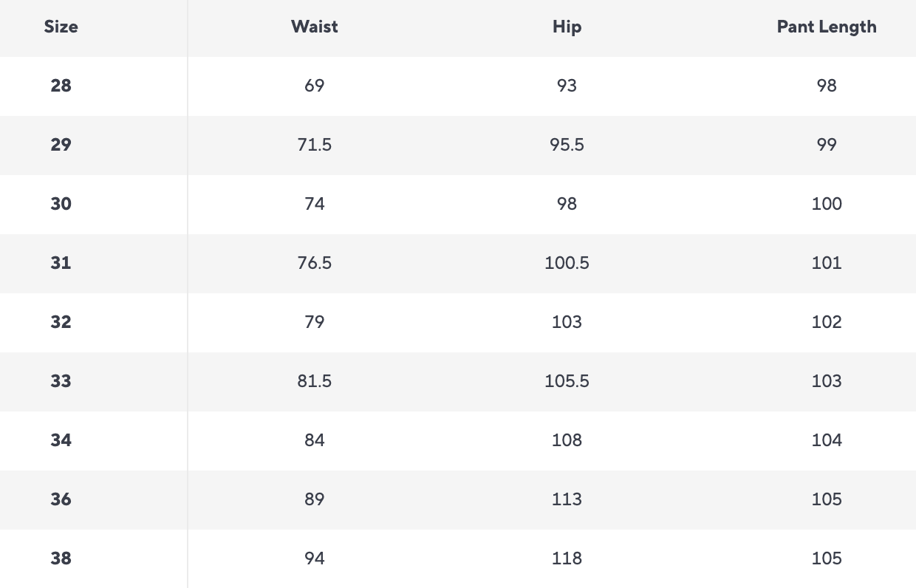Select size 29 row label
Viewport: 916px width, 588px height.
tap(61, 145)
